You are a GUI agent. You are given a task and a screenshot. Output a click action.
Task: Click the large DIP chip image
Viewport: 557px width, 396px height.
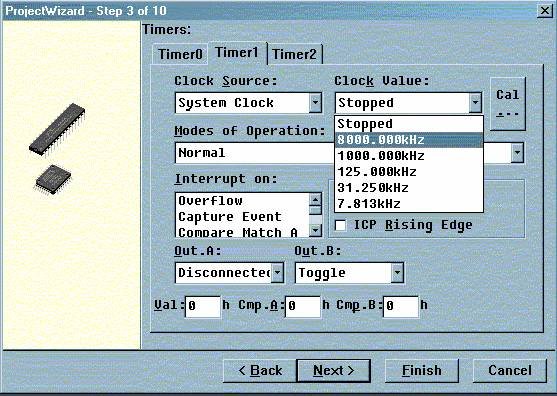coord(57,130)
